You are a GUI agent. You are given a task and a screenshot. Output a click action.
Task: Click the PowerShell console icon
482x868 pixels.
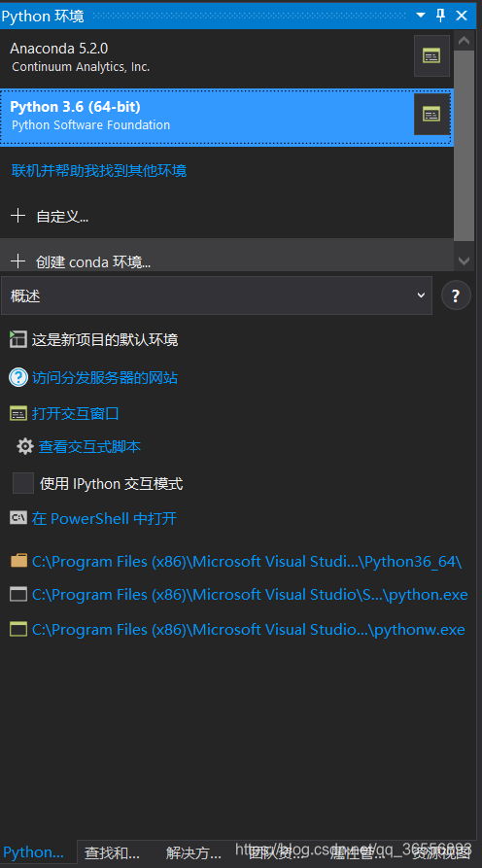pos(18,517)
